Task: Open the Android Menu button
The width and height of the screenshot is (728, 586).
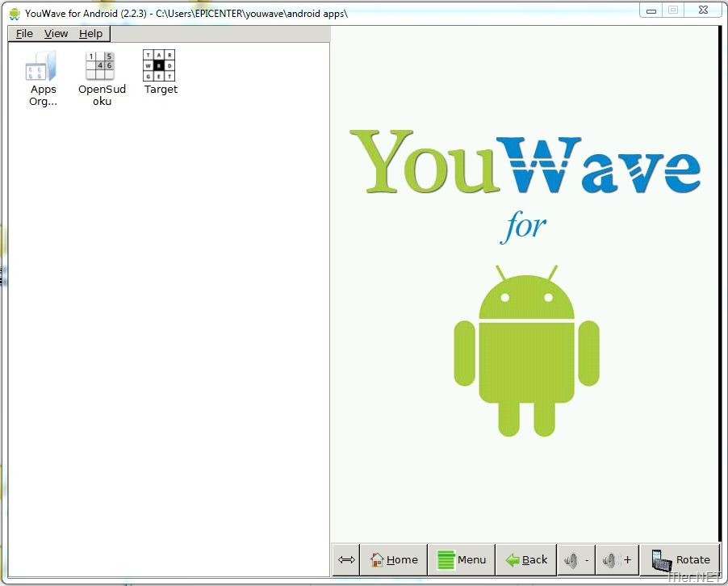Action: coord(462,560)
